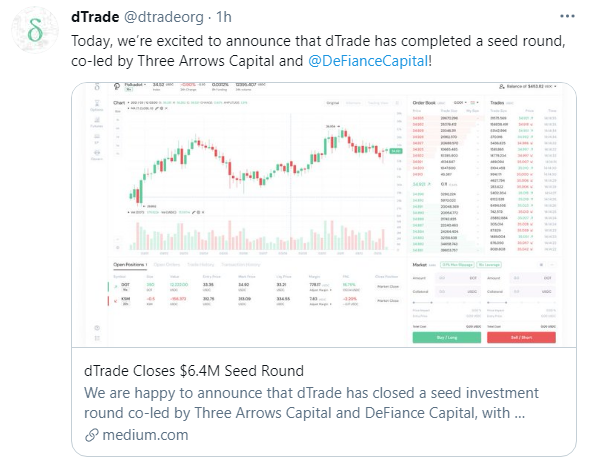
Task: Toggle the 10x Leverage setting
Action: coord(489,264)
